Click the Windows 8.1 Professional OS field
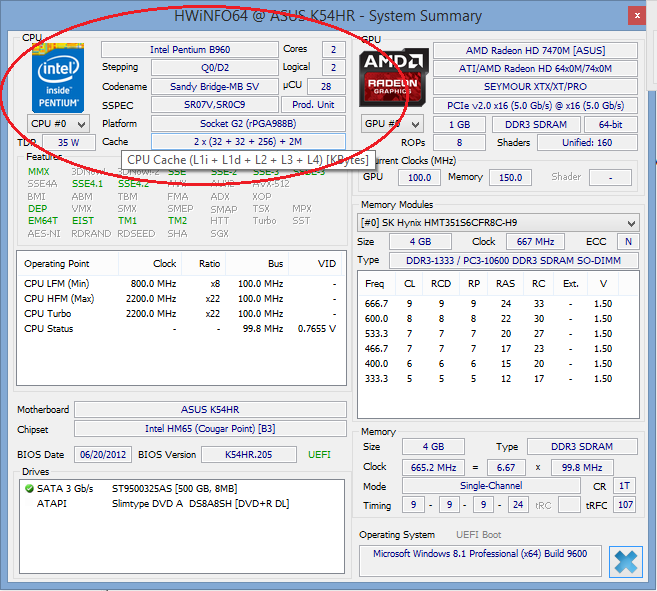The image size is (657, 591). click(479, 553)
